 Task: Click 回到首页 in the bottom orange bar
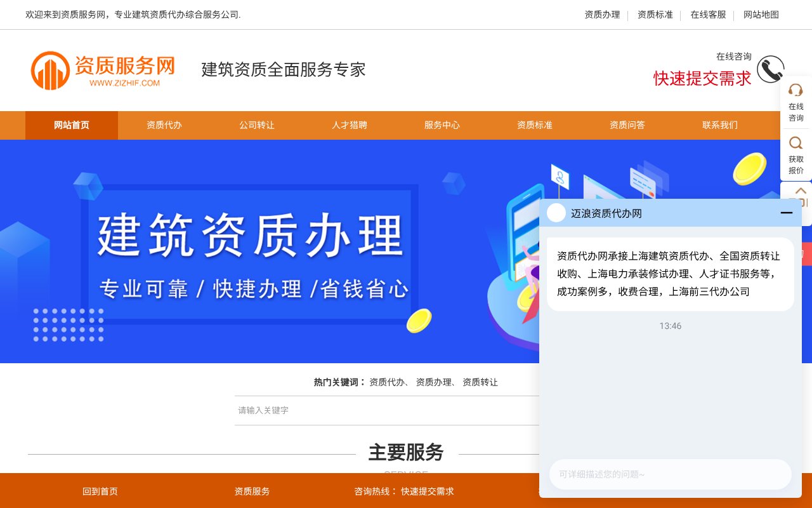pyautogui.click(x=100, y=491)
